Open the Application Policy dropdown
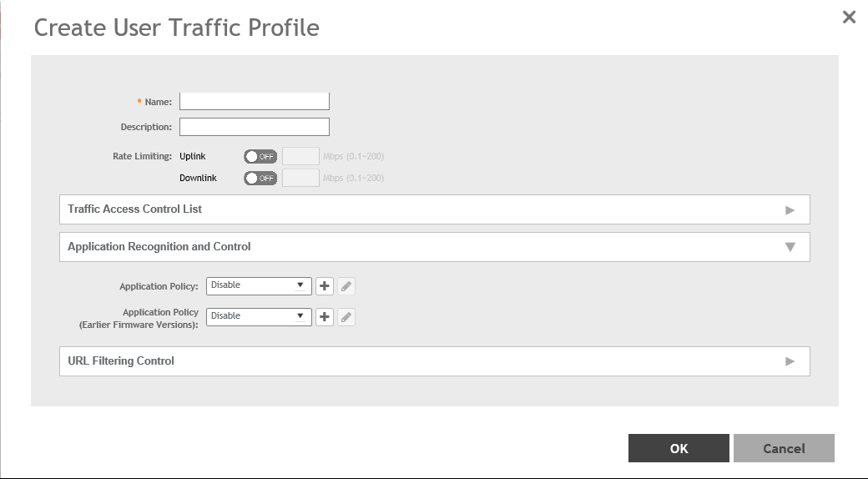 [259, 285]
